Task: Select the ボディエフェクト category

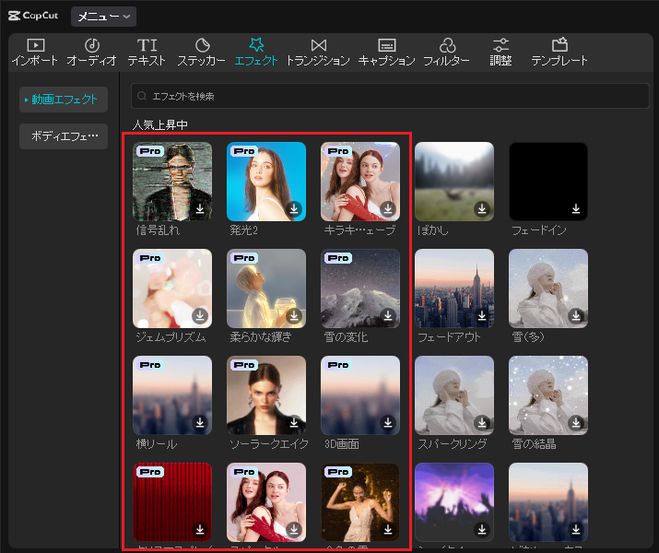Action: click(64, 136)
